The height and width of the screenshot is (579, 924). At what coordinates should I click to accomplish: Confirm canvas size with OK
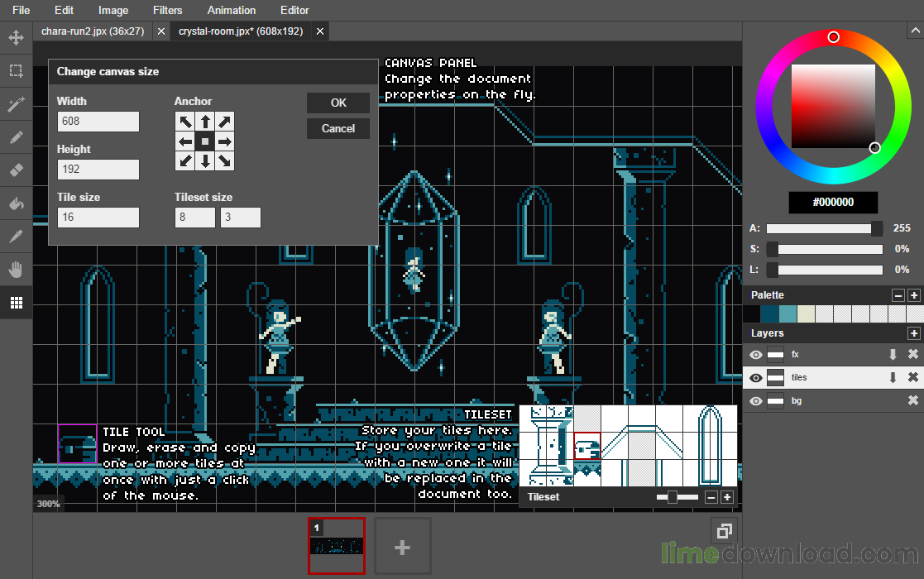[338, 103]
